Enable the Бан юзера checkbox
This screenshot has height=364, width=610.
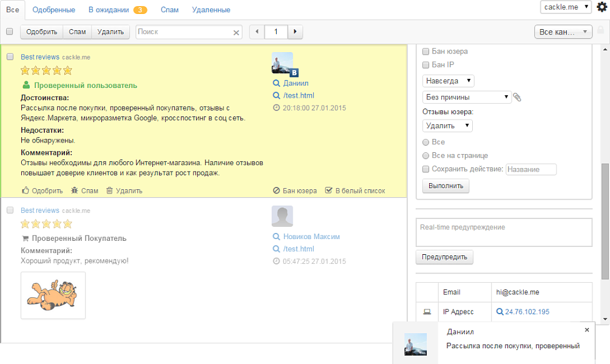pyautogui.click(x=426, y=52)
